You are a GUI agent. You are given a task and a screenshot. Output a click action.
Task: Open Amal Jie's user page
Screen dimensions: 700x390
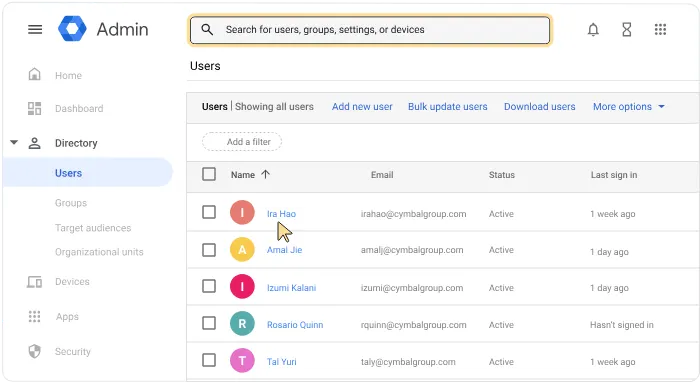(x=284, y=250)
